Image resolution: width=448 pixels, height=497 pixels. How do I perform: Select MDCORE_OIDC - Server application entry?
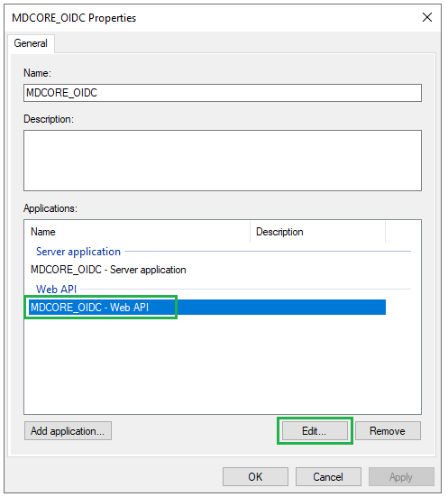[108, 270]
